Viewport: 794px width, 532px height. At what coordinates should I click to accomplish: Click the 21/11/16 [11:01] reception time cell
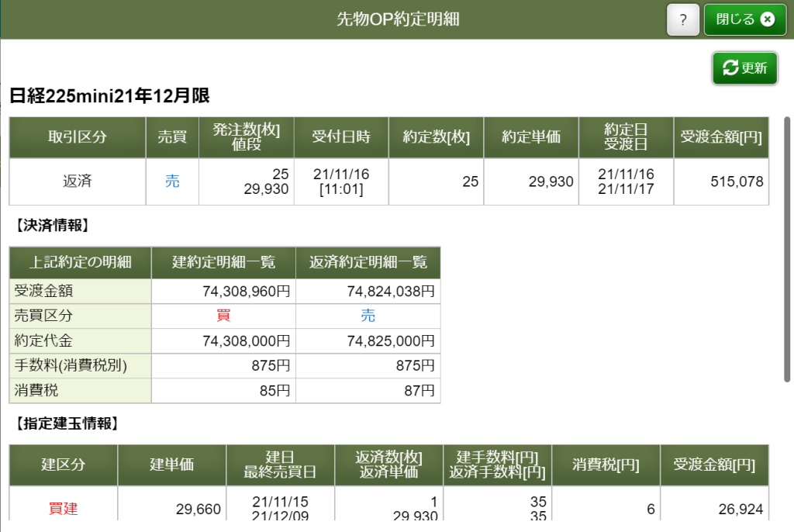341,181
